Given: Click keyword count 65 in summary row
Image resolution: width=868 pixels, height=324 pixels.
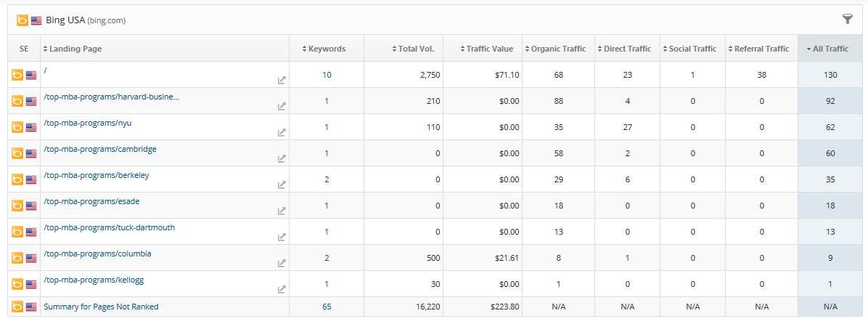Looking at the screenshot, I should click(x=327, y=307).
